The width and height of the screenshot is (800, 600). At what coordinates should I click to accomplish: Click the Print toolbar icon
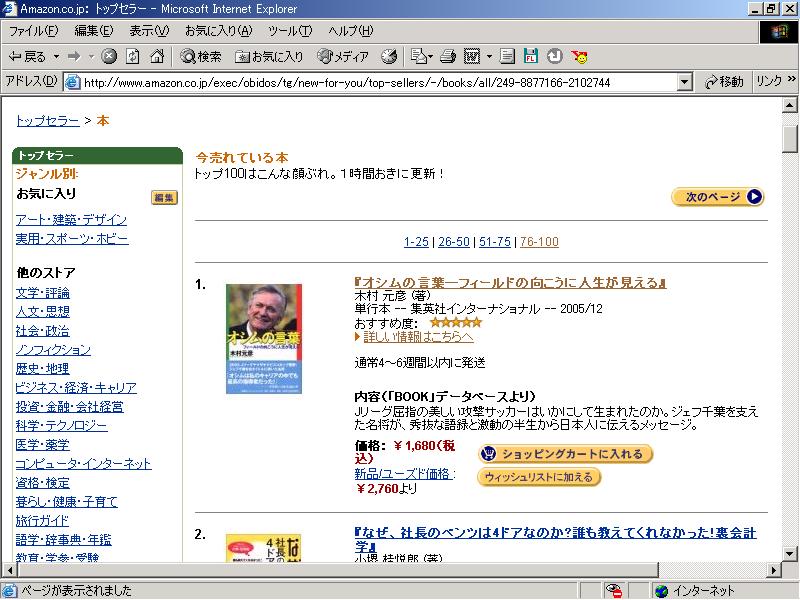pos(448,56)
